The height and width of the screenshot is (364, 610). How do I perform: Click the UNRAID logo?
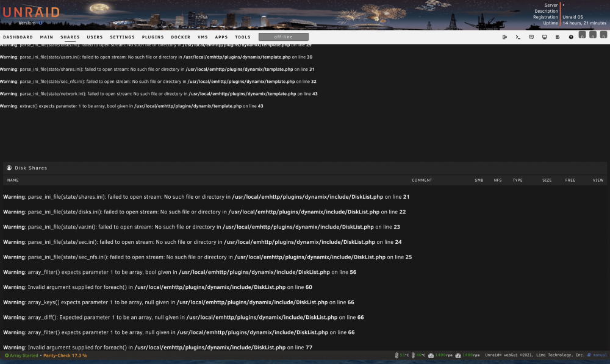click(x=31, y=12)
